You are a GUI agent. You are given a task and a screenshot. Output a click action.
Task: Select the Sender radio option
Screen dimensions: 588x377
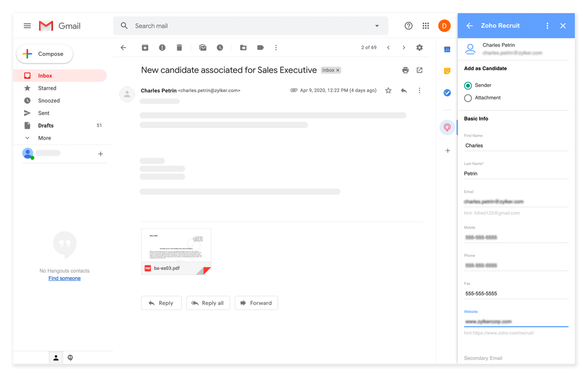coord(468,85)
